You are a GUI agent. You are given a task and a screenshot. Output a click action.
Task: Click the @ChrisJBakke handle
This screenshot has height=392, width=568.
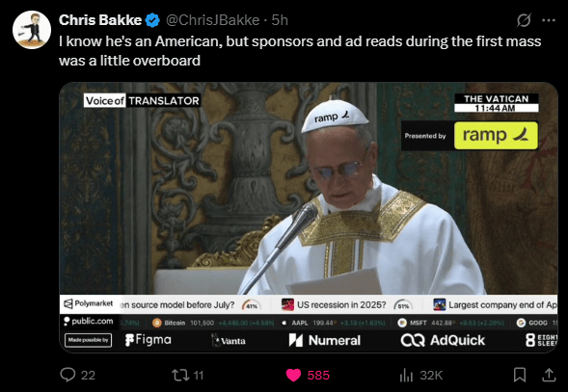pyautogui.click(x=212, y=20)
